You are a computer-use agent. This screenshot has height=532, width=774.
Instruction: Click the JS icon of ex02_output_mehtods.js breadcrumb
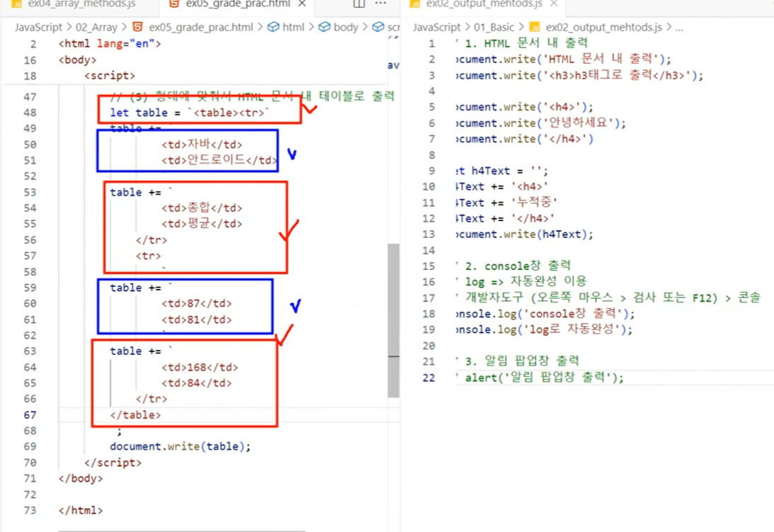[x=534, y=27]
